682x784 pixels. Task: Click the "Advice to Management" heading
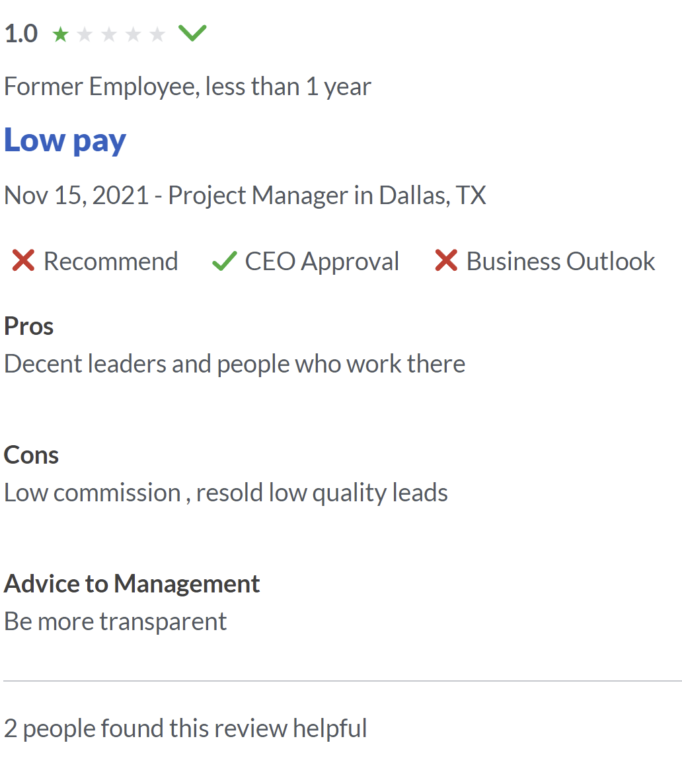pyautogui.click(x=132, y=584)
